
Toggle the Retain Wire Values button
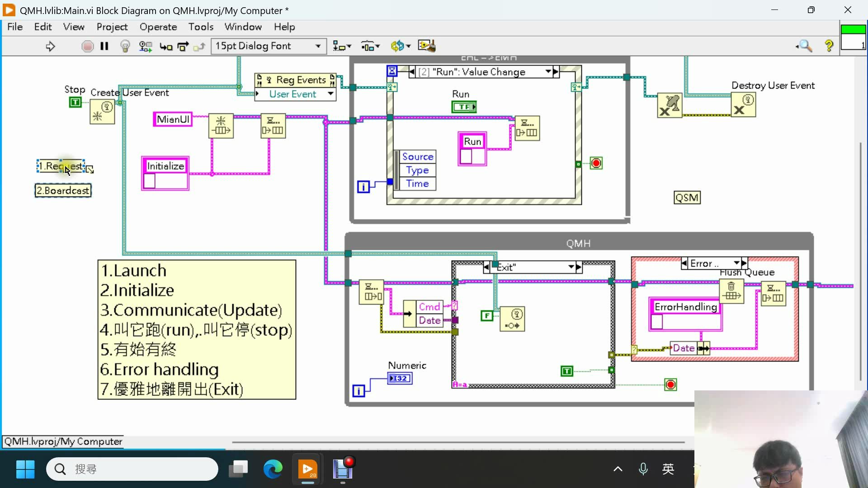(x=145, y=46)
